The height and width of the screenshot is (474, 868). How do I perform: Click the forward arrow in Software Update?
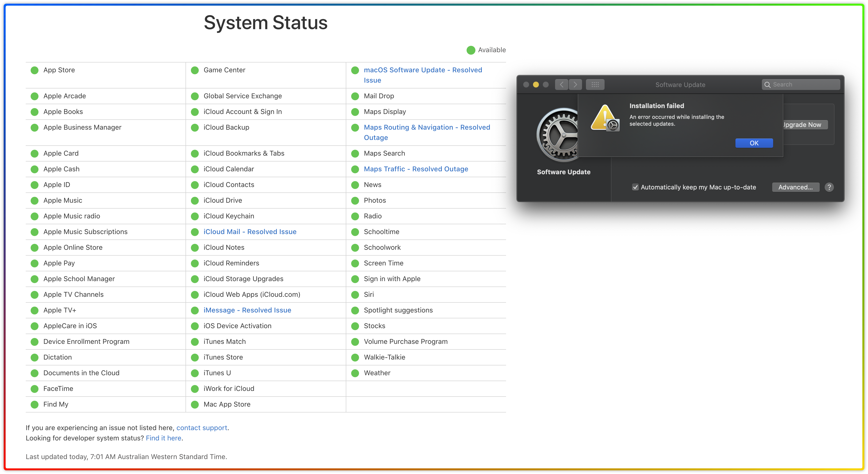pyautogui.click(x=575, y=85)
